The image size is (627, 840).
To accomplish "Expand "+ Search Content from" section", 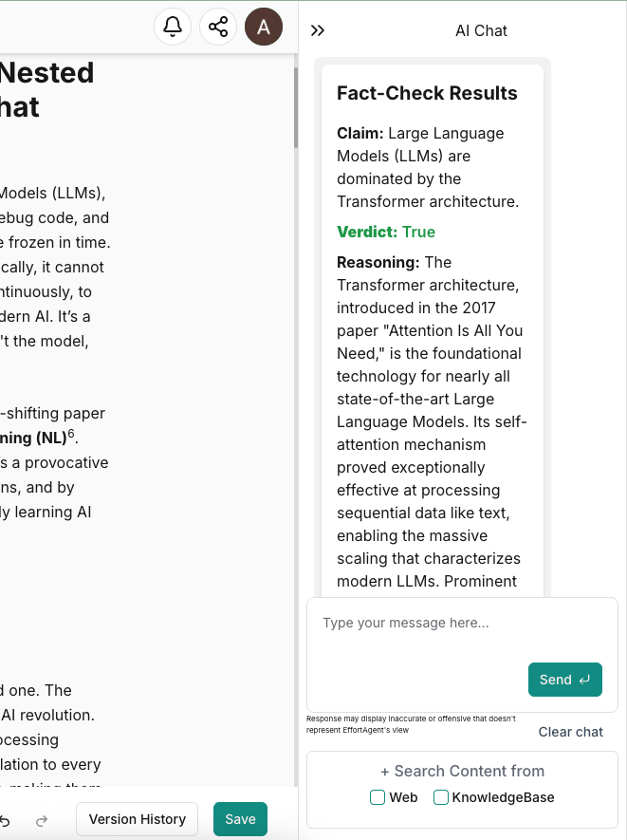I will [x=462, y=771].
